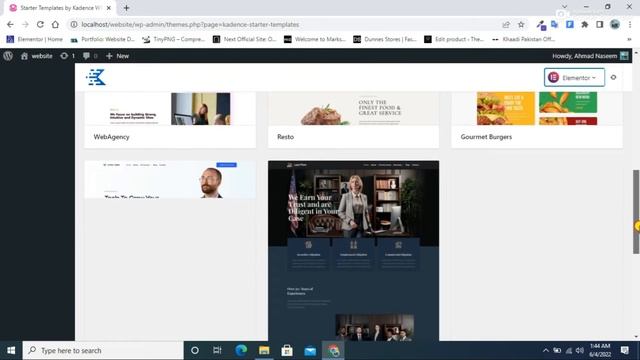Bookmark this page with star icon
Screen dimensions: 640x360
(521, 24)
